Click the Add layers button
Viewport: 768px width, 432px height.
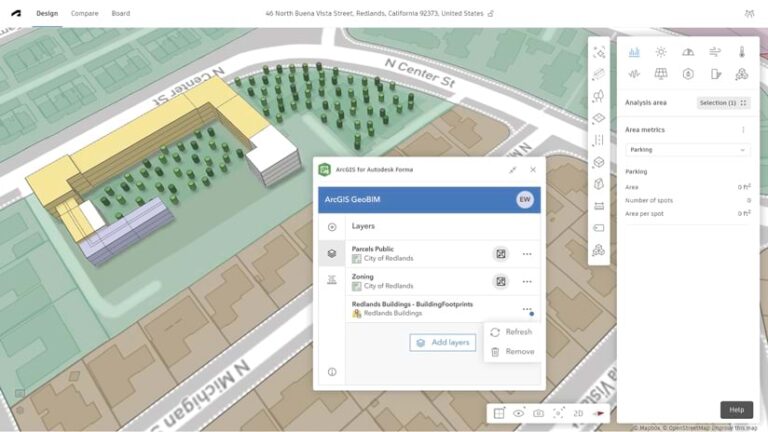click(x=443, y=342)
